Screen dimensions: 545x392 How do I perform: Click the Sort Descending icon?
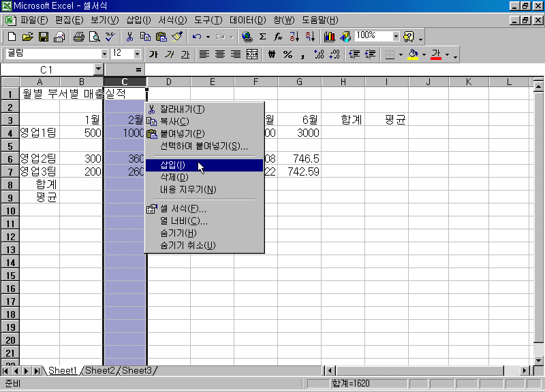[310, 37]
